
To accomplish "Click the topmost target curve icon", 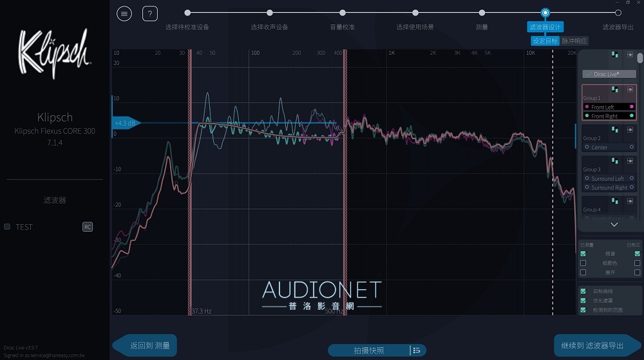I will coord(630,55).
